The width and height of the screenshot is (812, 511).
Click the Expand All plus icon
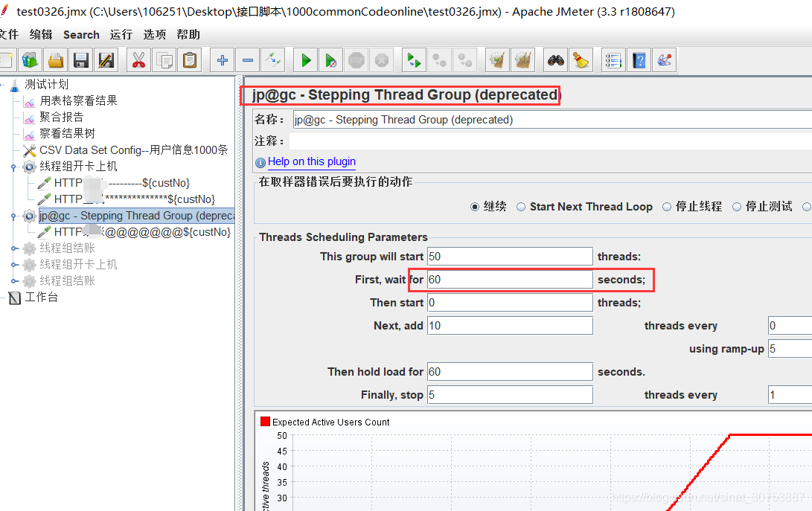(x=223, y=60)
